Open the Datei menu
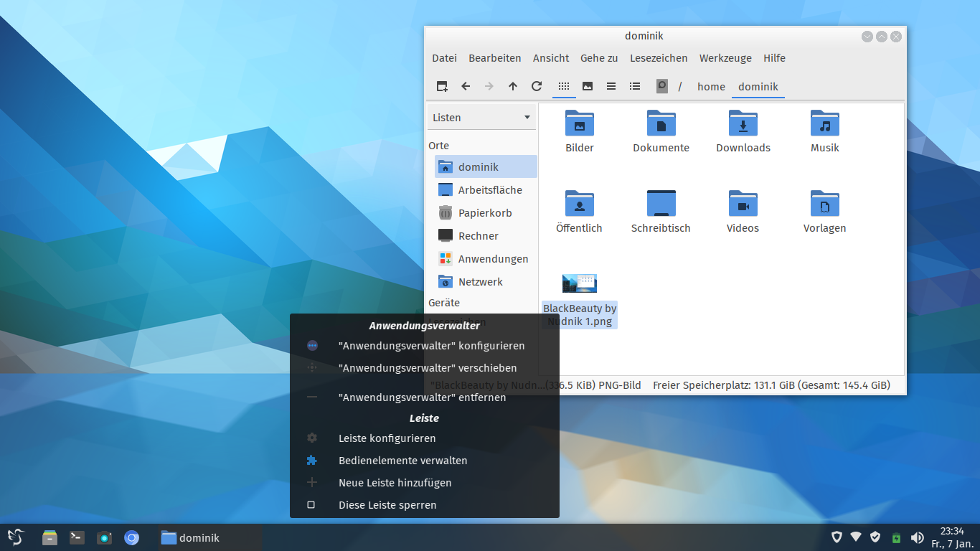This screenshot has height=551, width=980. [444, 58]
